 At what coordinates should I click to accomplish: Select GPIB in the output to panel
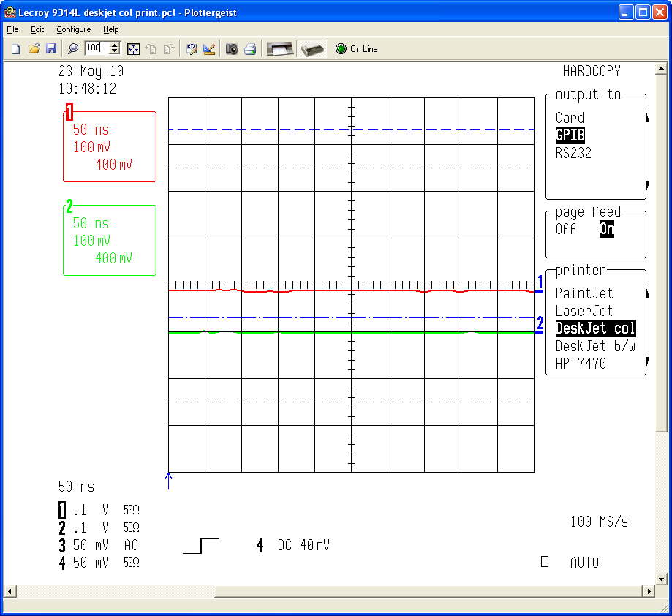[x=571, y=135]
